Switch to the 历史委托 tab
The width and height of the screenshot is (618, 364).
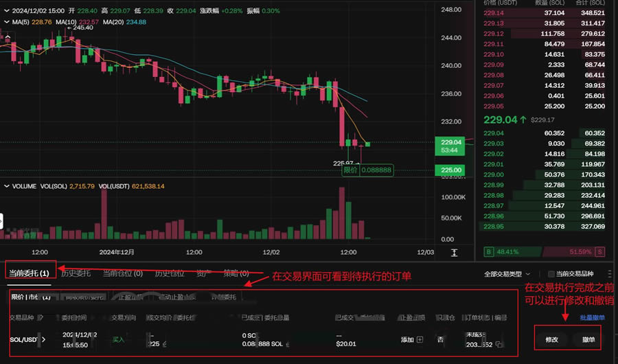pyautogui.click(x=76, y=273)
